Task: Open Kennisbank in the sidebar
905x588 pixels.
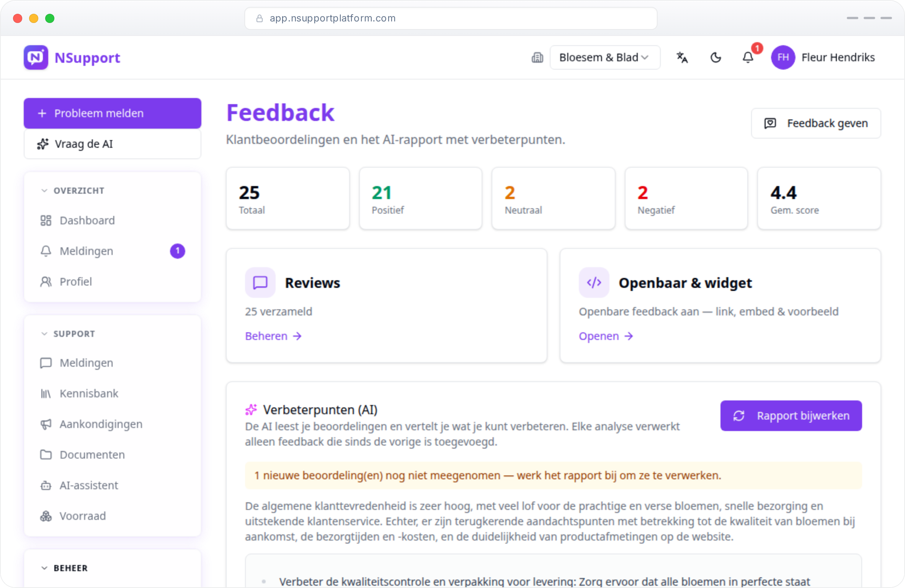Action: pyautogui.click(x=113, y=394)
